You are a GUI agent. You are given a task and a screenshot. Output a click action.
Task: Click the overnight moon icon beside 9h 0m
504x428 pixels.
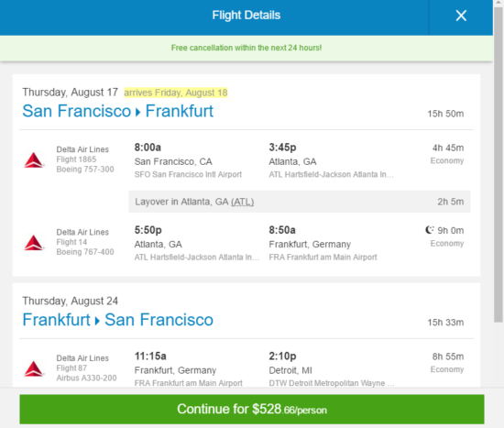click(x=430, y=230)
